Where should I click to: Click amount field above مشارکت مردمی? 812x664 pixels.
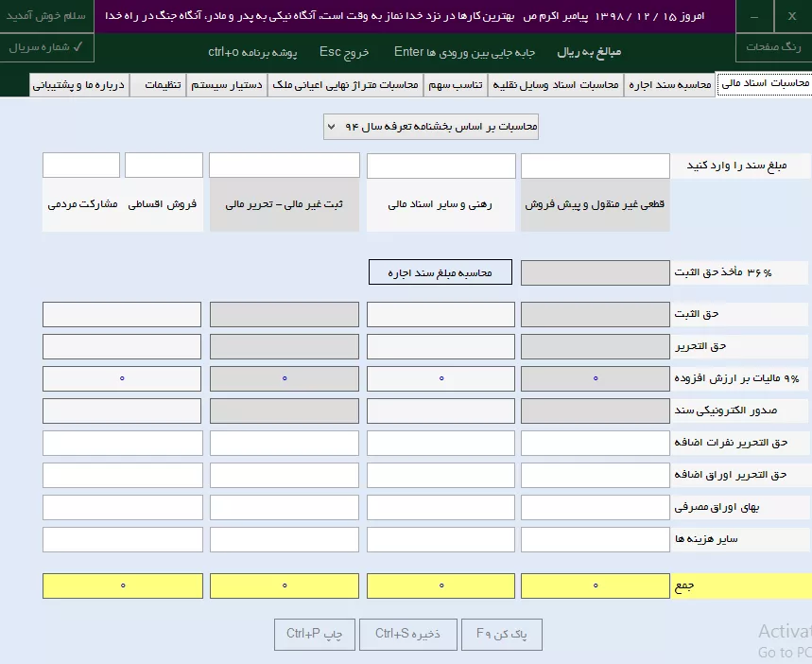80,166
